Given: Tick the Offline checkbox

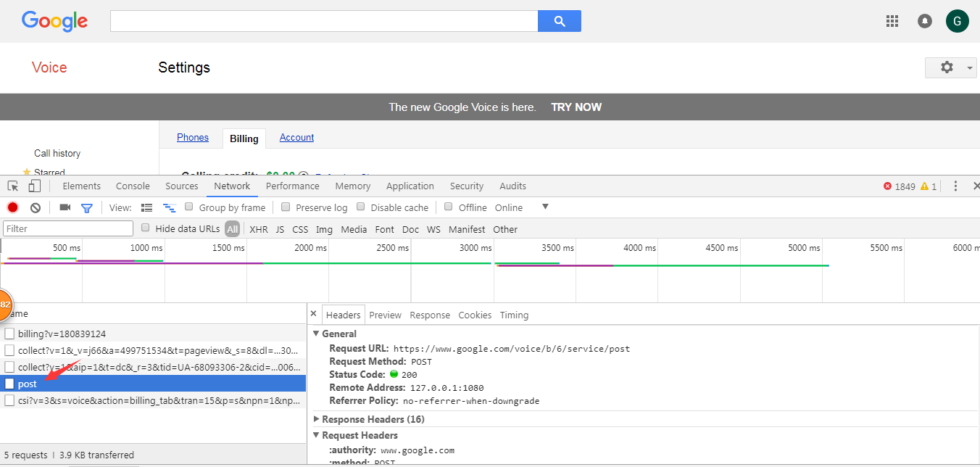Looking at the screenshot, I should [x=449, y=207].
